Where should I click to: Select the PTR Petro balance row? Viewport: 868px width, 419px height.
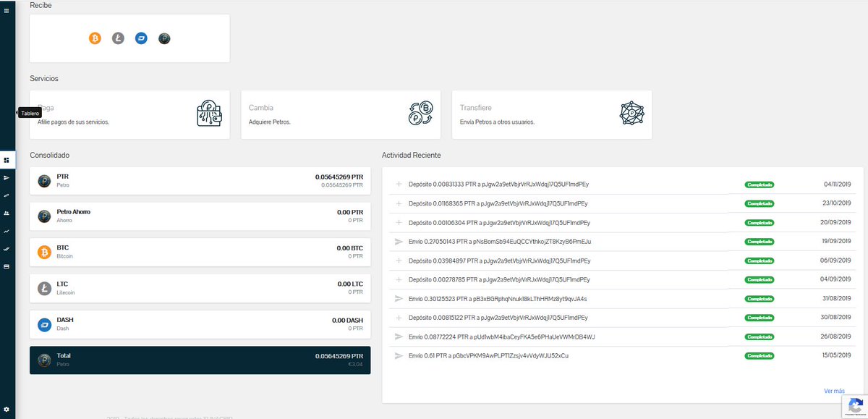click(200, 181)
